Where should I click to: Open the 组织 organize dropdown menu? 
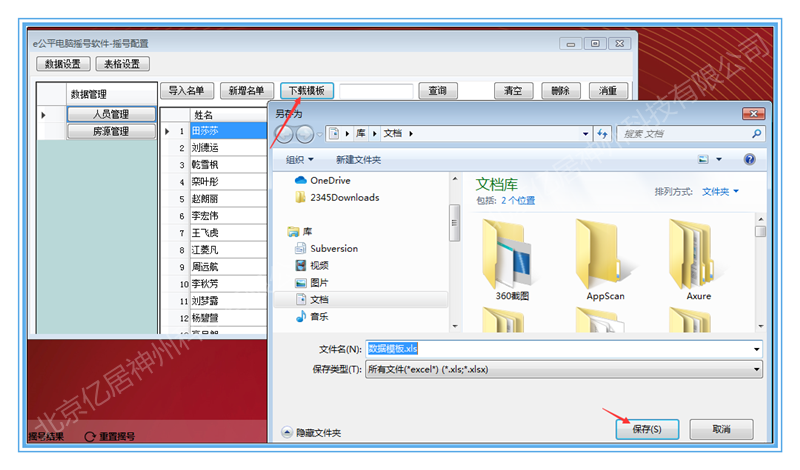pos(300,159)
